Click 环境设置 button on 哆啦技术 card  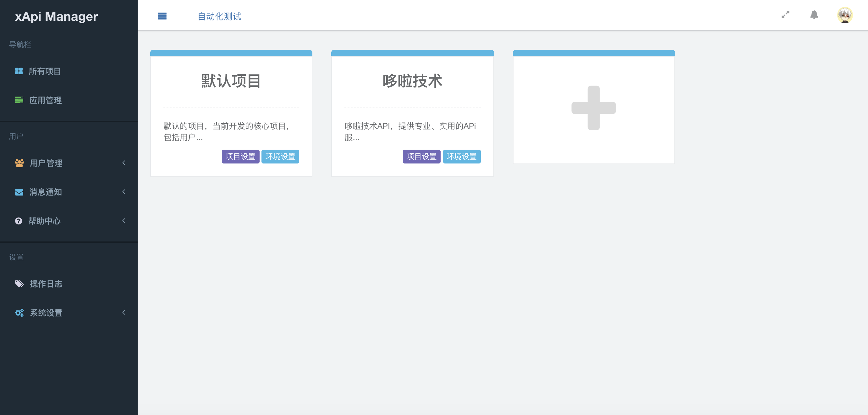pos(461,157)
